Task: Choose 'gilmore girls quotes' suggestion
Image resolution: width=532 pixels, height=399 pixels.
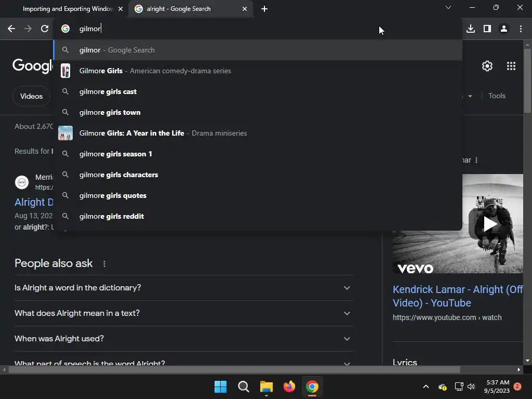Action: [x=258, y=195]
